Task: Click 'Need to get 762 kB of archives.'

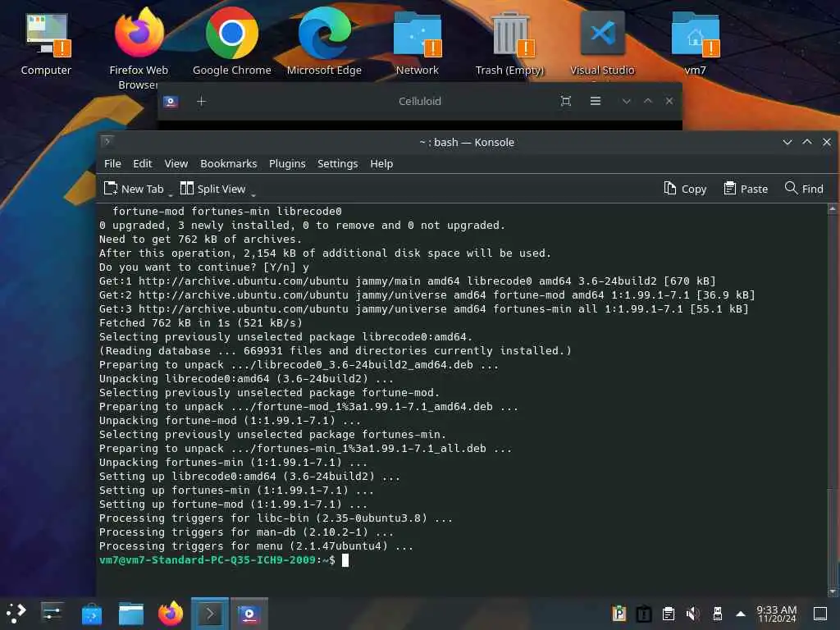Action: 200,240
